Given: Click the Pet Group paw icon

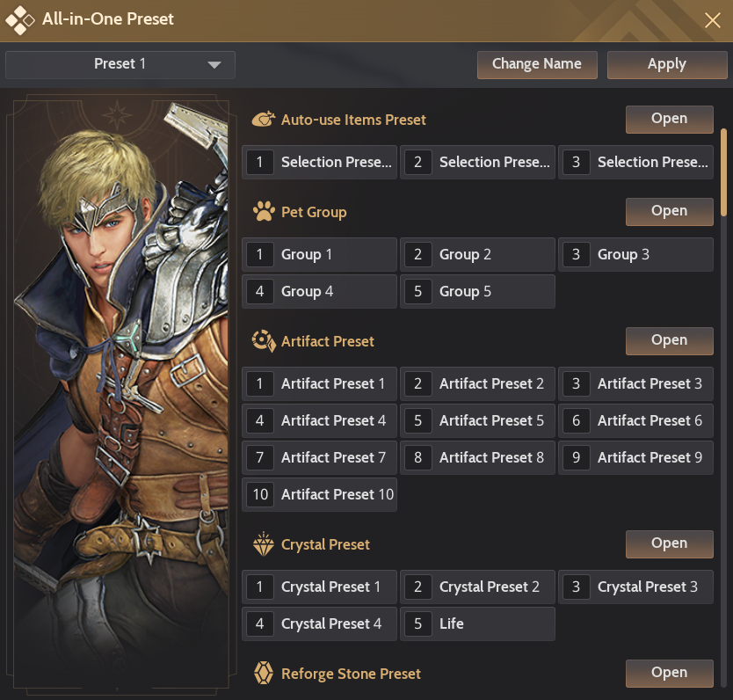Looking at the screenshot, I should [263, 212].
